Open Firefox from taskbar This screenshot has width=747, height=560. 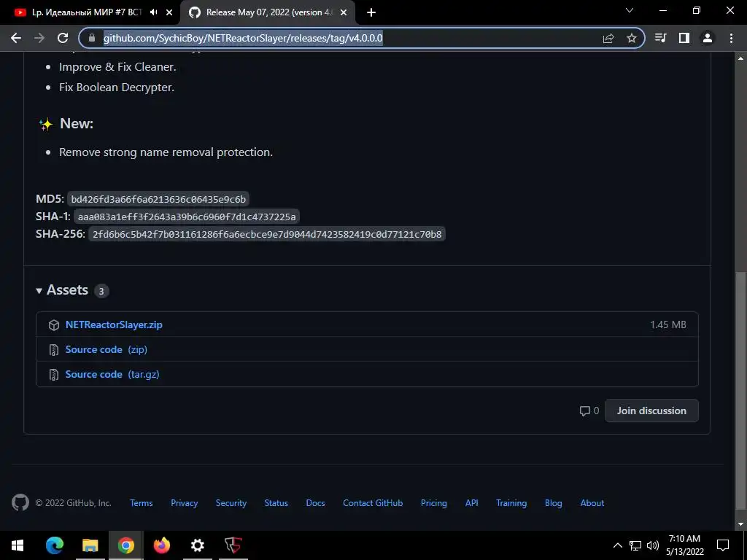coord(161,545)
